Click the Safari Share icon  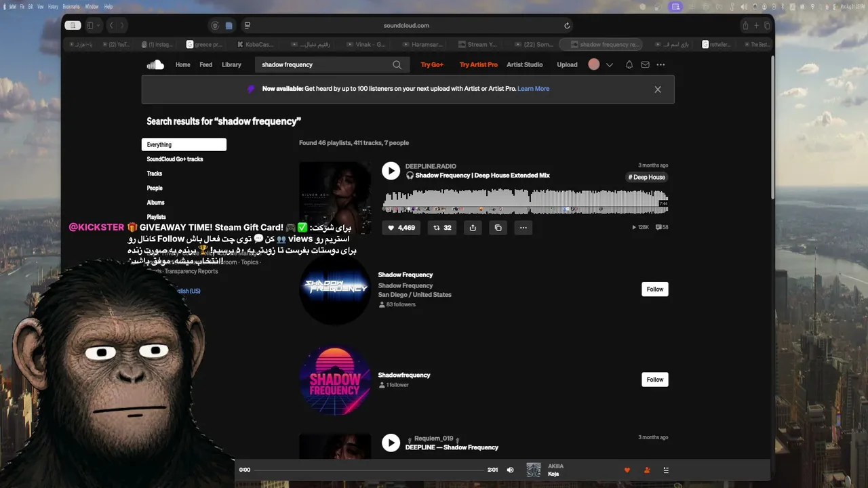point(745,26)
